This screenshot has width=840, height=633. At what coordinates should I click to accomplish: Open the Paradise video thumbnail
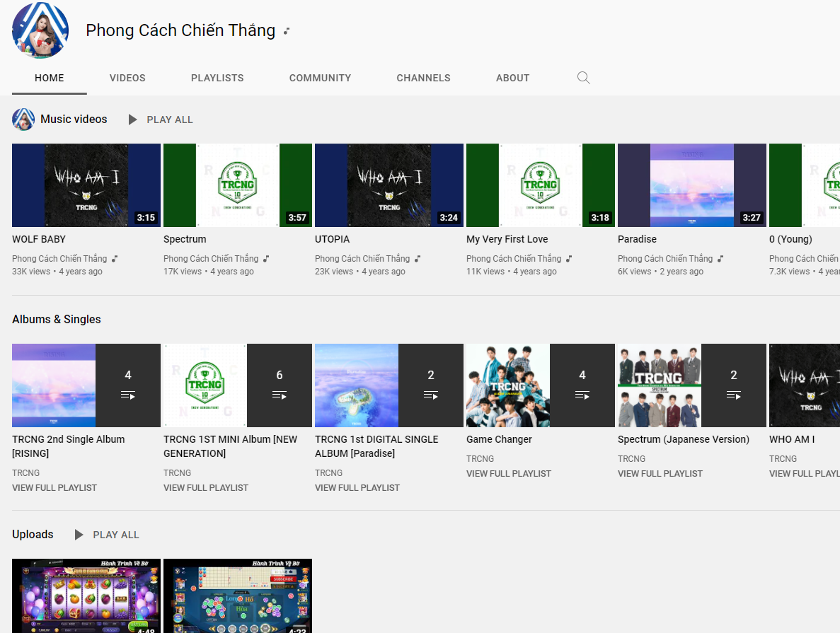click(x=692, y=185)
